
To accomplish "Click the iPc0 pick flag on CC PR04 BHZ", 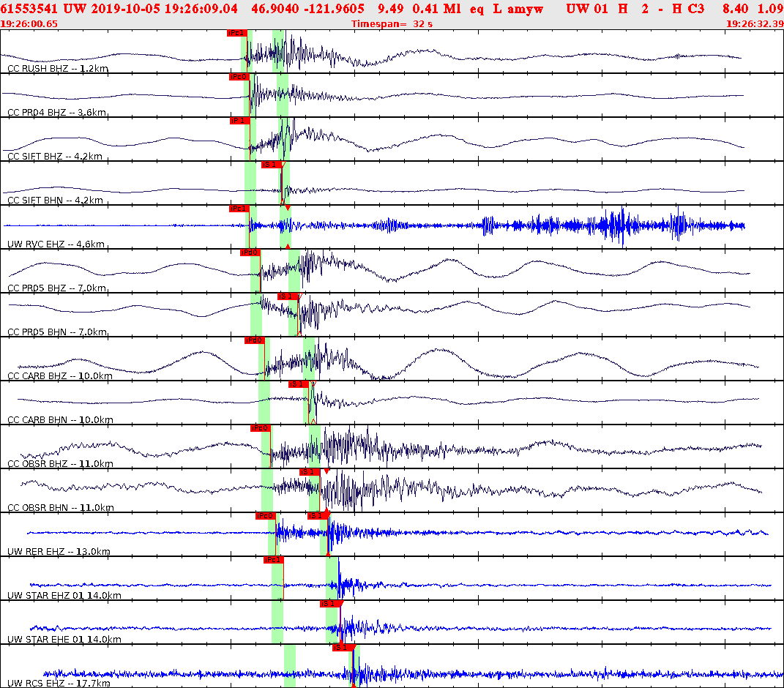I will [238, 78].
